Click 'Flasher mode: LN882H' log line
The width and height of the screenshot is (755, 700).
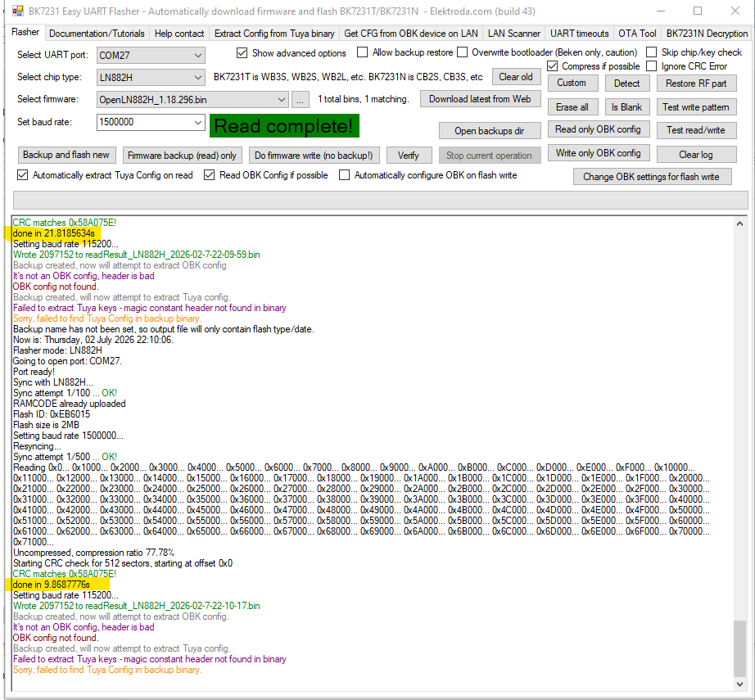(57, 350)
